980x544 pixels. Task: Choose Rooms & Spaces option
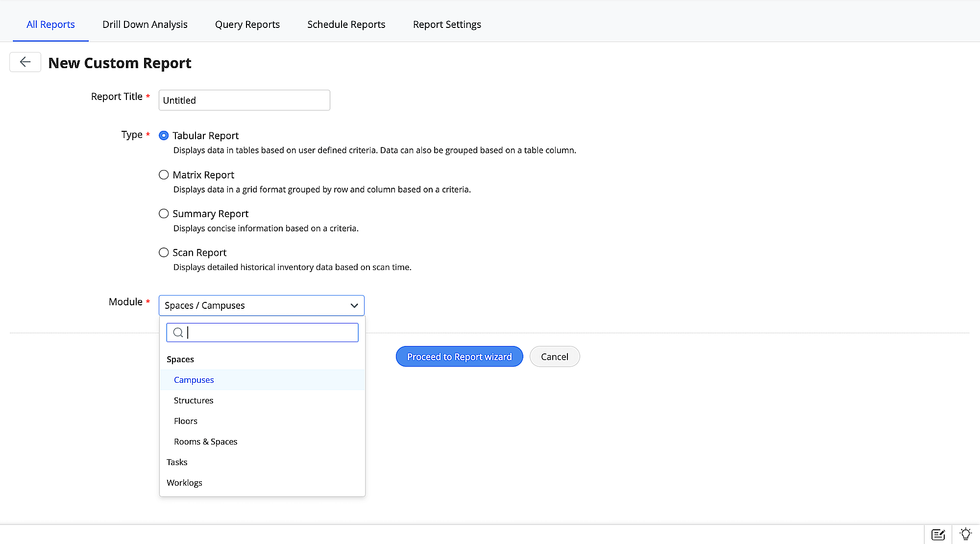205,442
